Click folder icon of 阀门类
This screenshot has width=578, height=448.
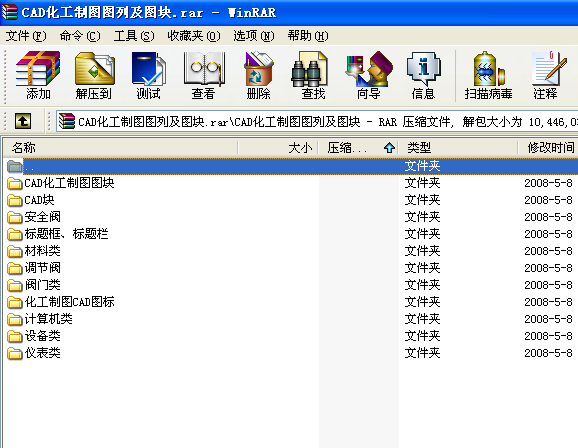click(x=15, y=285)
